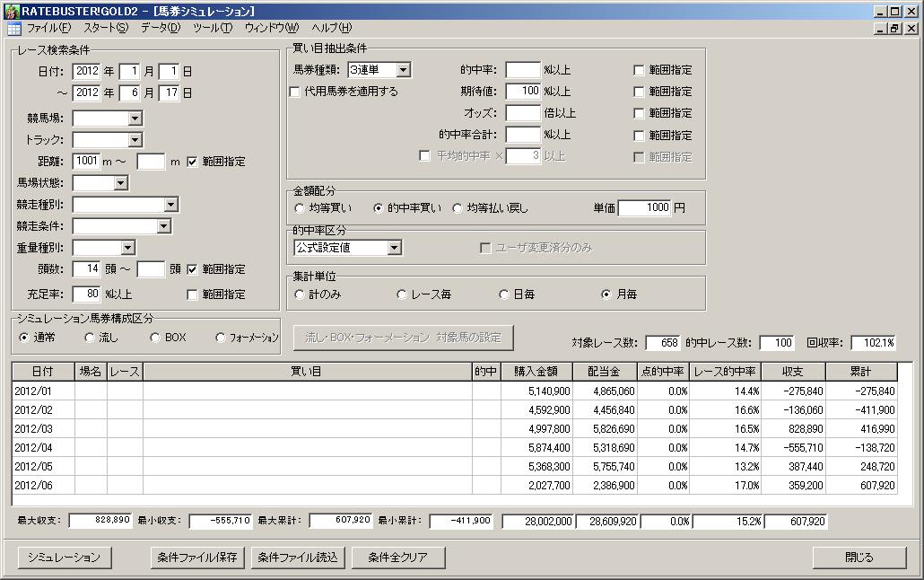This screenshot has width=924, height=580.
Task: Click the 閉じる button
Action: coord(859,558)
